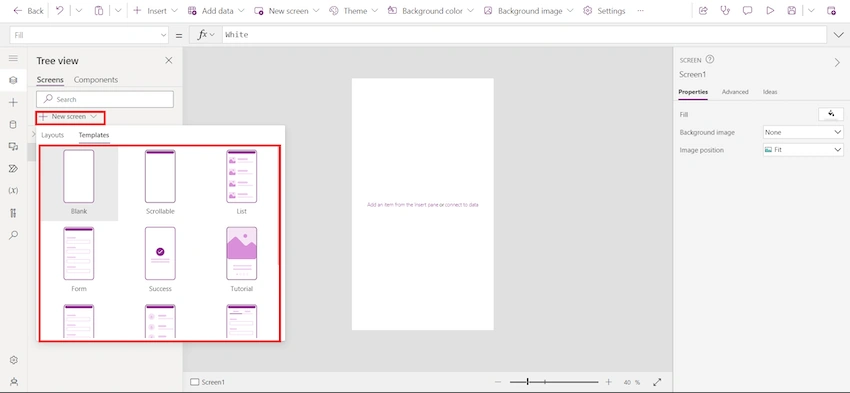Open the App checker stethoscope icon
This screenshot has width=850, height=393.
click(x=725, y=11)
